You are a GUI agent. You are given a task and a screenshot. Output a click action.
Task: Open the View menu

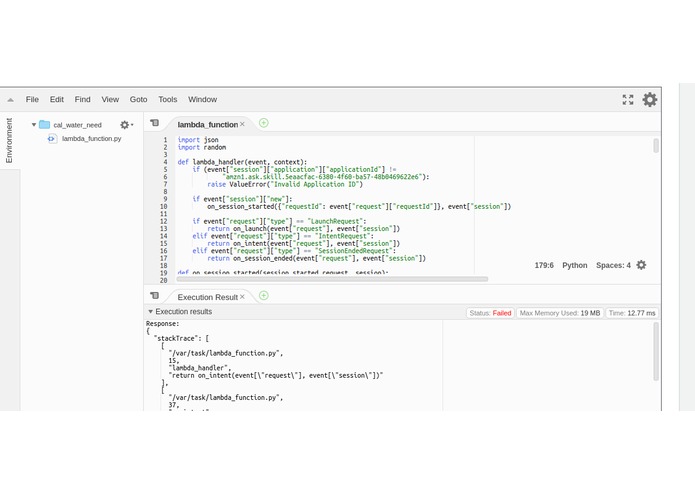tap(110, 99)
